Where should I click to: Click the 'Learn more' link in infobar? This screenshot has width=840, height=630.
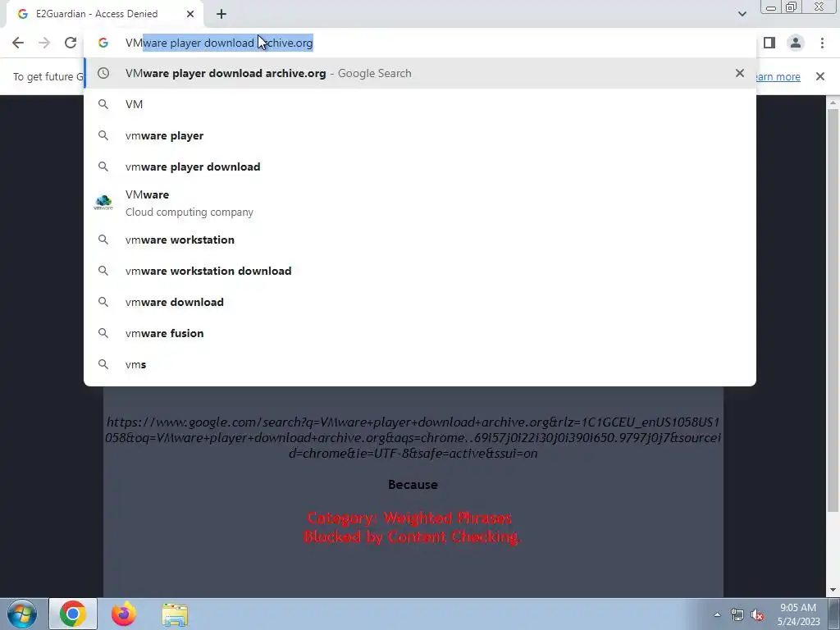(x=778, y=76)
